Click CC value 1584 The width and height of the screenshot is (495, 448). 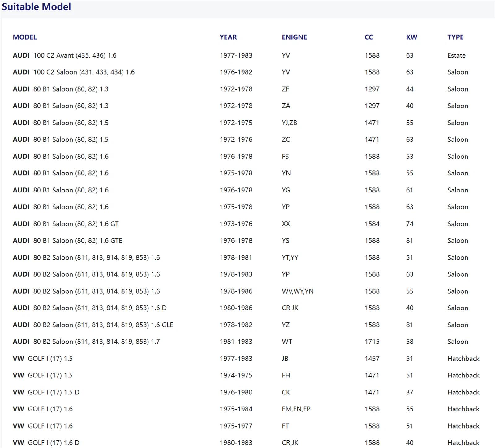[372, 224]
